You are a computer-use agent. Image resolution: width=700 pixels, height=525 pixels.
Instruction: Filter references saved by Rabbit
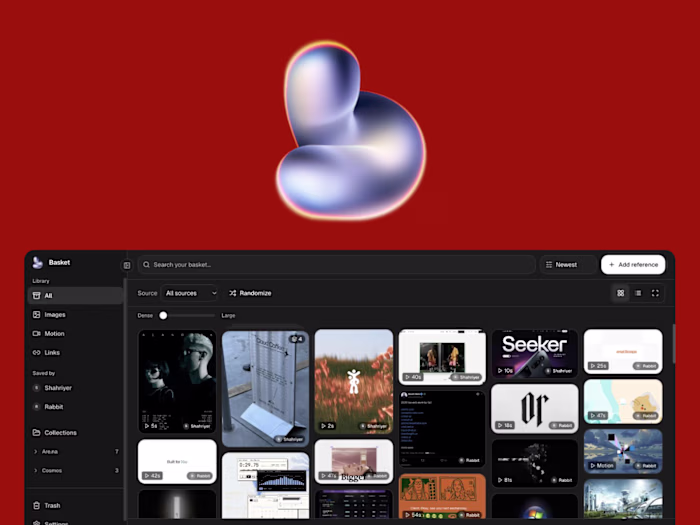tap(75, 407)
